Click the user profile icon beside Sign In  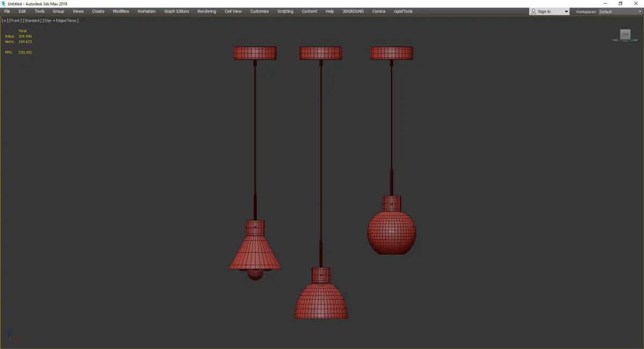533,11
